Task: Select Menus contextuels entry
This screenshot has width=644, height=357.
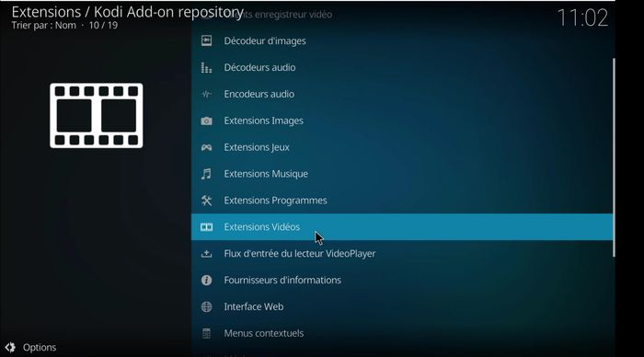Action: pyautogui.click(x=403, y=333)
